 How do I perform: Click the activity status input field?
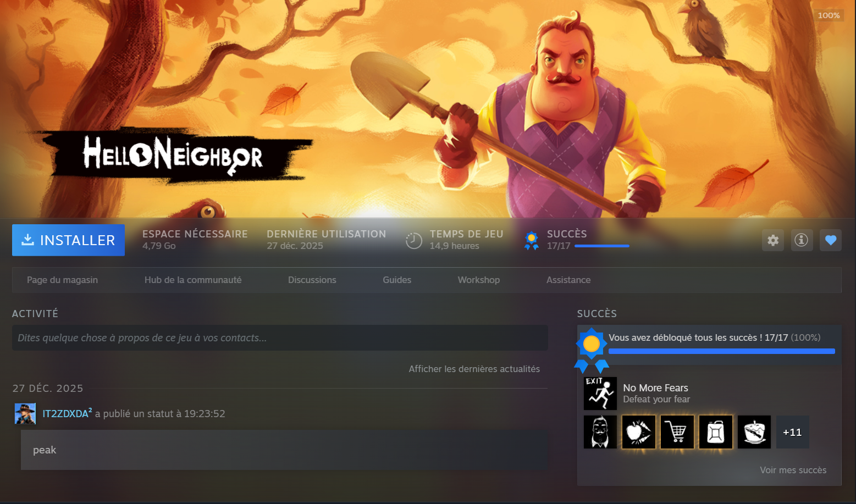[x=280, y=338]
